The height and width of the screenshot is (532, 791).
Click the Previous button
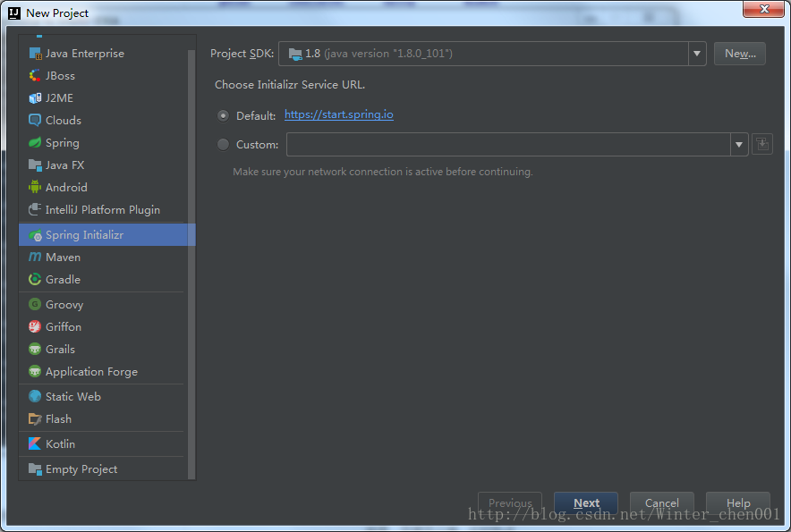[510, 502]
